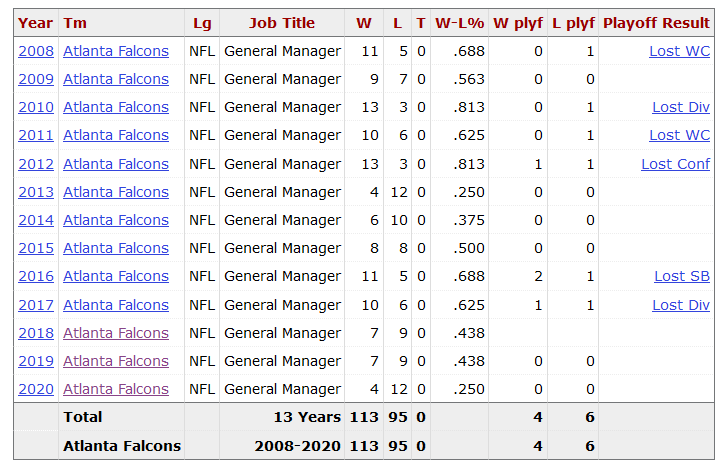Click Lost Div result in 2017 row
The height and width of the screenshot is (472, 725).
(x=681, y=305)
